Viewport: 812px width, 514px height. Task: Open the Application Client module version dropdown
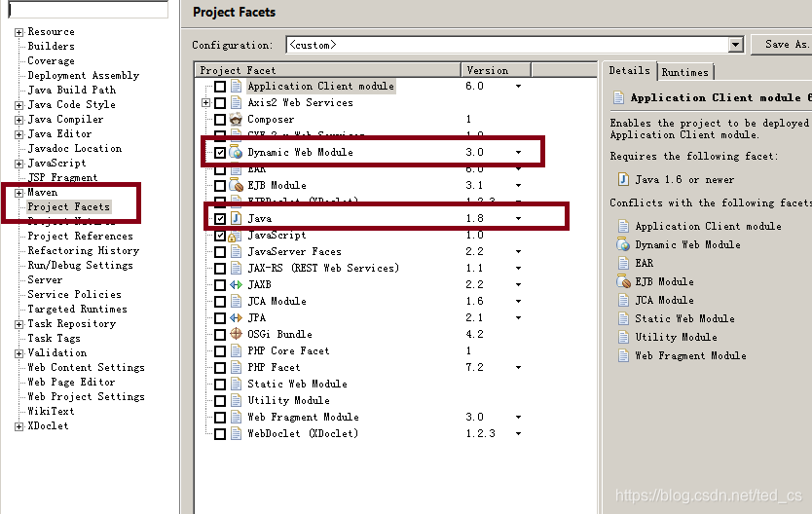(518, 87)
